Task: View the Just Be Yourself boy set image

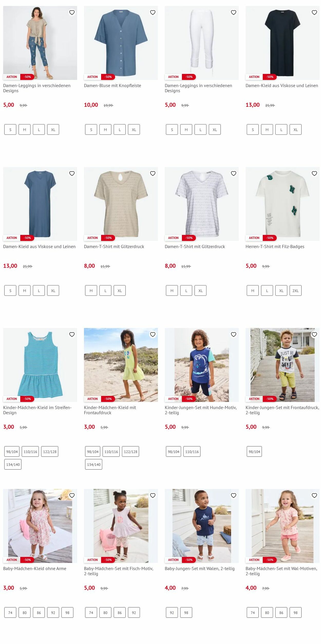Action: (282, 365)
